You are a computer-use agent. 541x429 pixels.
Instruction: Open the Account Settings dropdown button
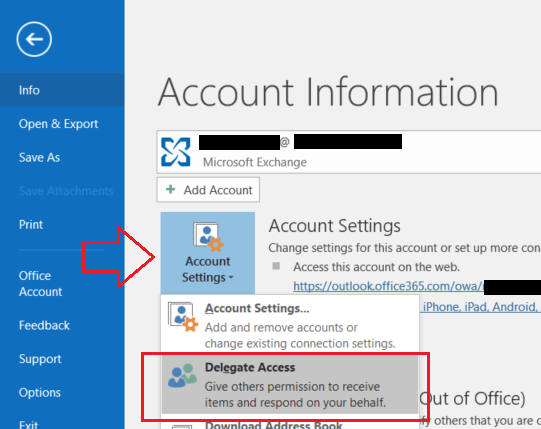pyautogui.click(x=208, y=253)
